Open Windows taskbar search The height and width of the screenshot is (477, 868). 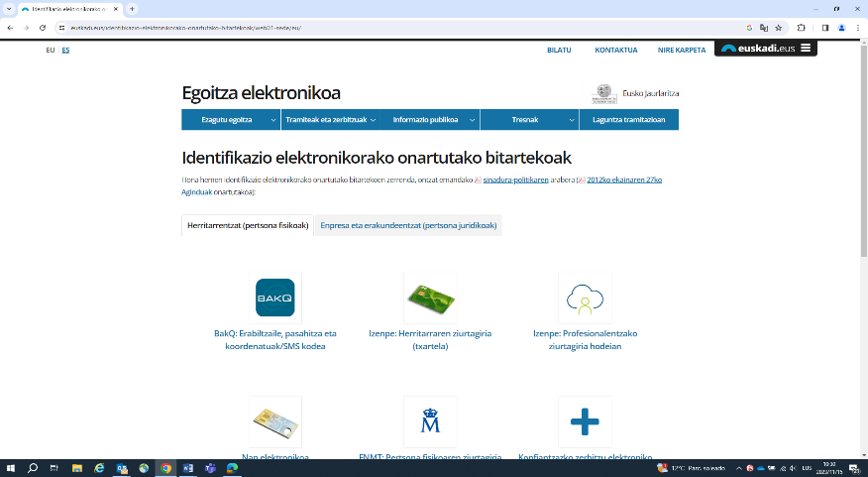tap(33, 468)
